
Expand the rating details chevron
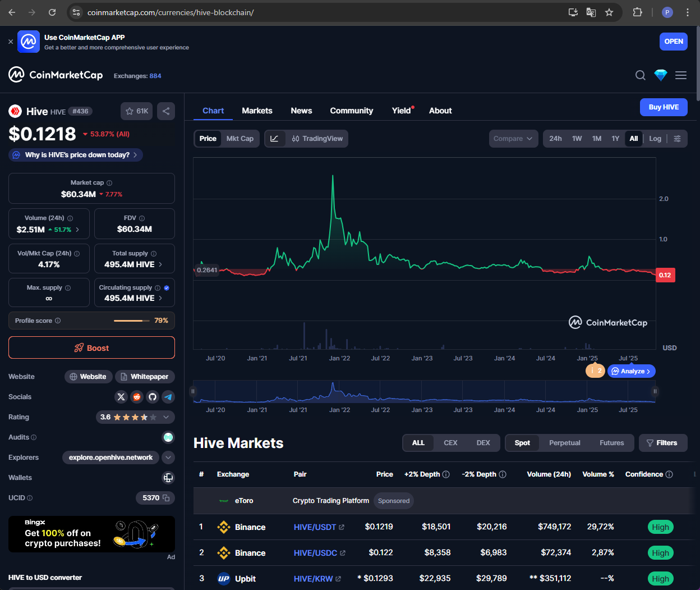166,417
